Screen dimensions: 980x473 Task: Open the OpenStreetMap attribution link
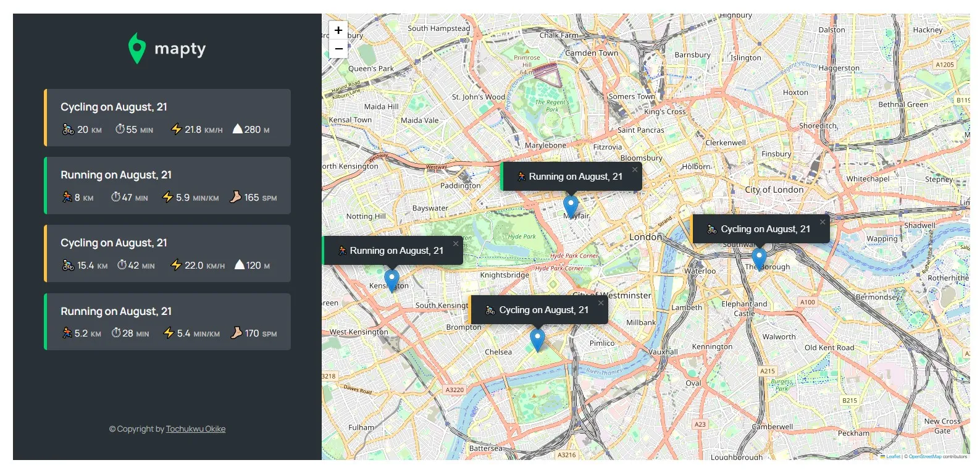pyautogui.click(x=924, y=457)
